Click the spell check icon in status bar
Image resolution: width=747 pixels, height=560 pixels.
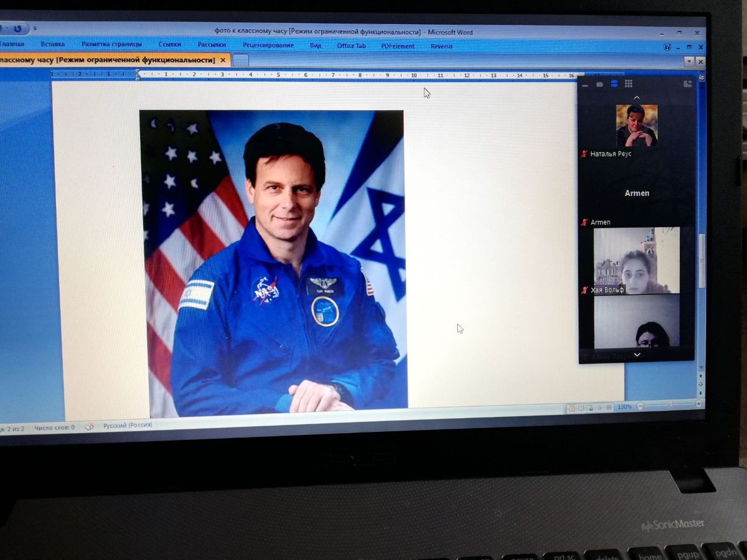[x=90, y=426]
